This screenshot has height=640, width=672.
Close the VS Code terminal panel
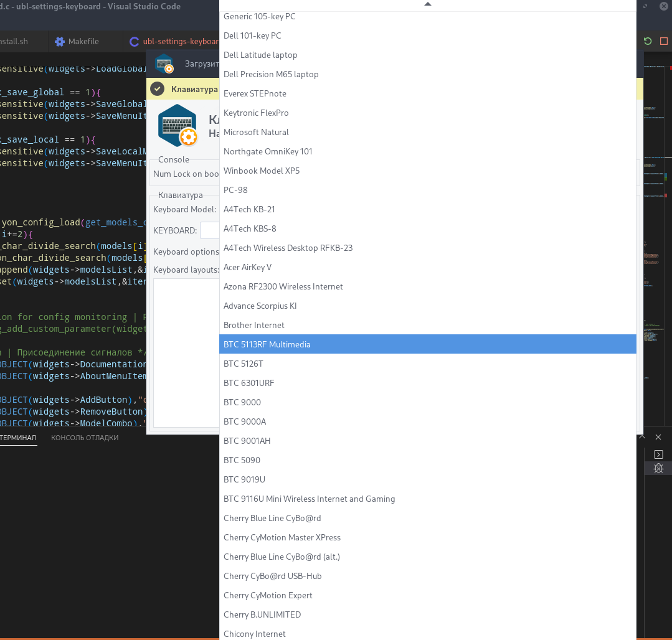(658, 437)
